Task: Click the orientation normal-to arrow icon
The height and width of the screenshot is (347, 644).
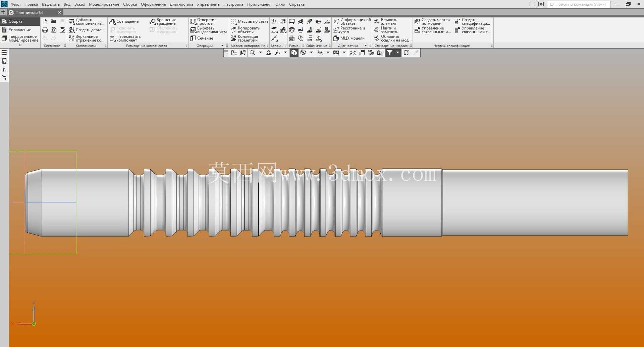Action: point(269,53)
